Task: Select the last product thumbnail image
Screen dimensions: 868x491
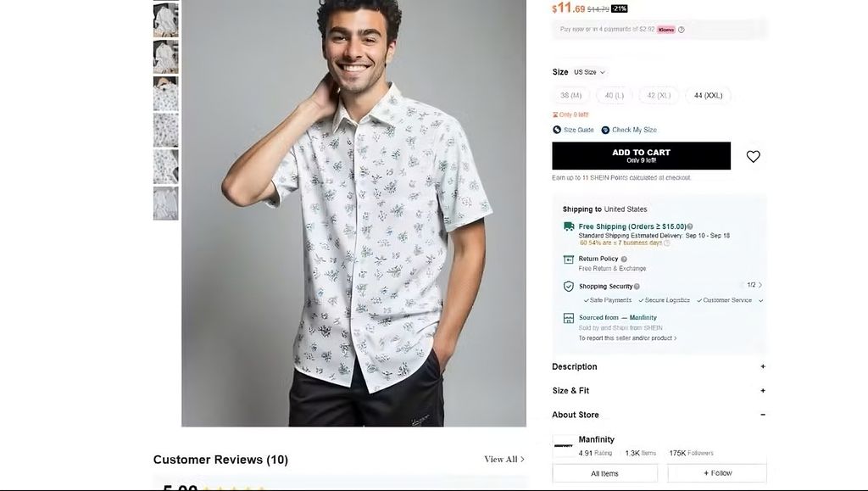Action: coord(165,204)
